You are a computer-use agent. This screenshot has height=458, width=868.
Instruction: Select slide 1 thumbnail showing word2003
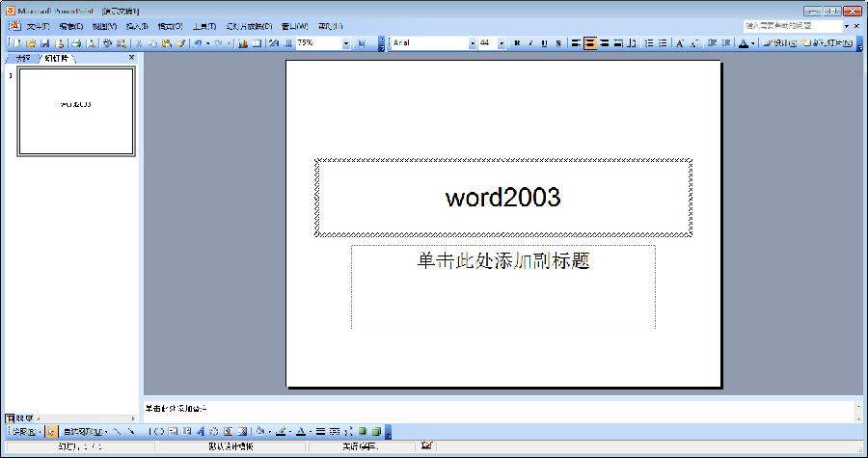pyautogui.click(x=76, y=111)
